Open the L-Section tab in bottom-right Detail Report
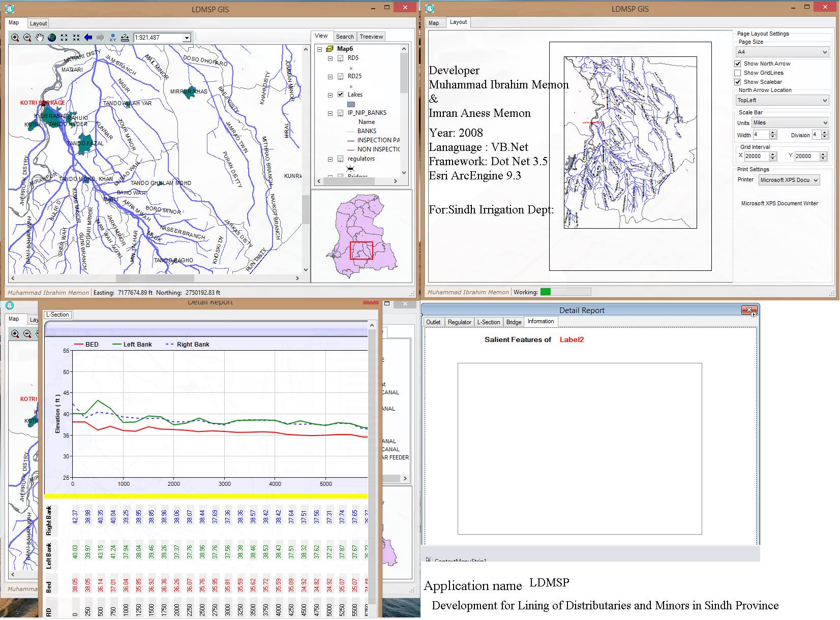 489,322
